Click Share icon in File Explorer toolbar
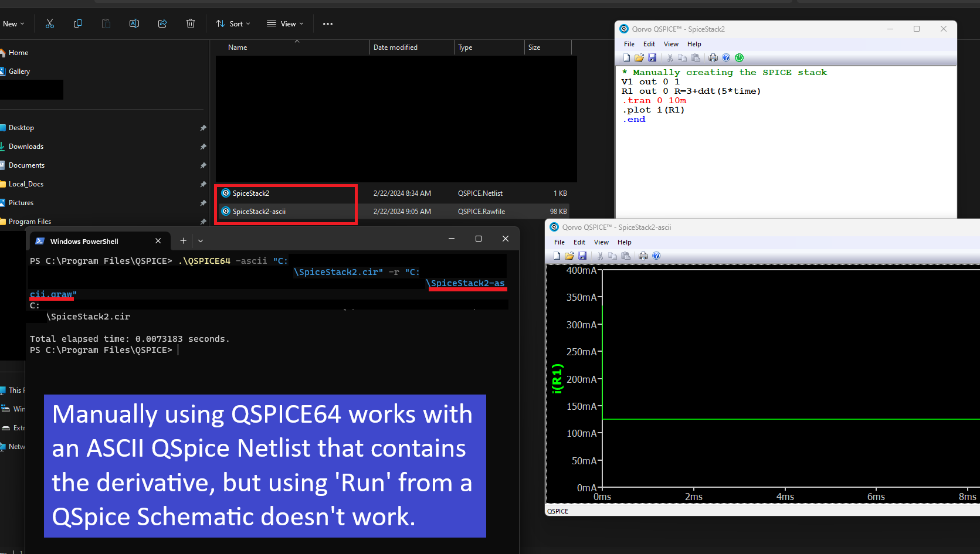The width and height of the screenshot is (980, 554). click(162, 23)
